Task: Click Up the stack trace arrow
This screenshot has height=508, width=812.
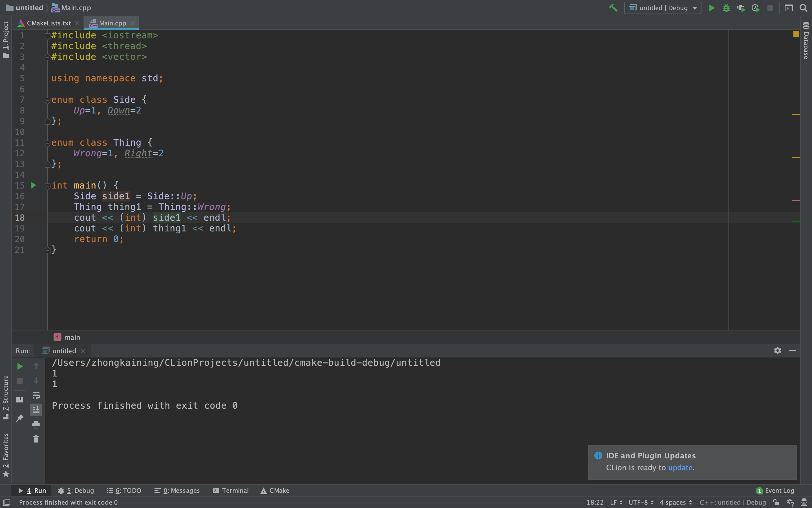Action: click(36, 366)
